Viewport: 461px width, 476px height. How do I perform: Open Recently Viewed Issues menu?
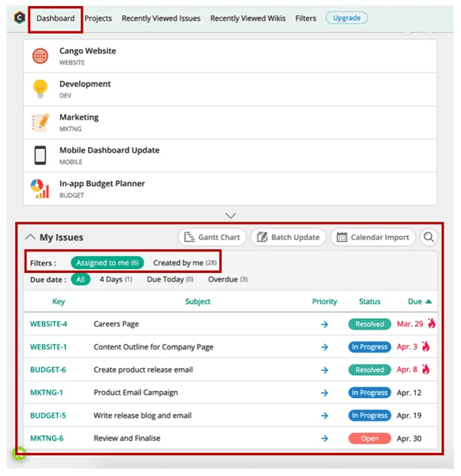[161, 18]
